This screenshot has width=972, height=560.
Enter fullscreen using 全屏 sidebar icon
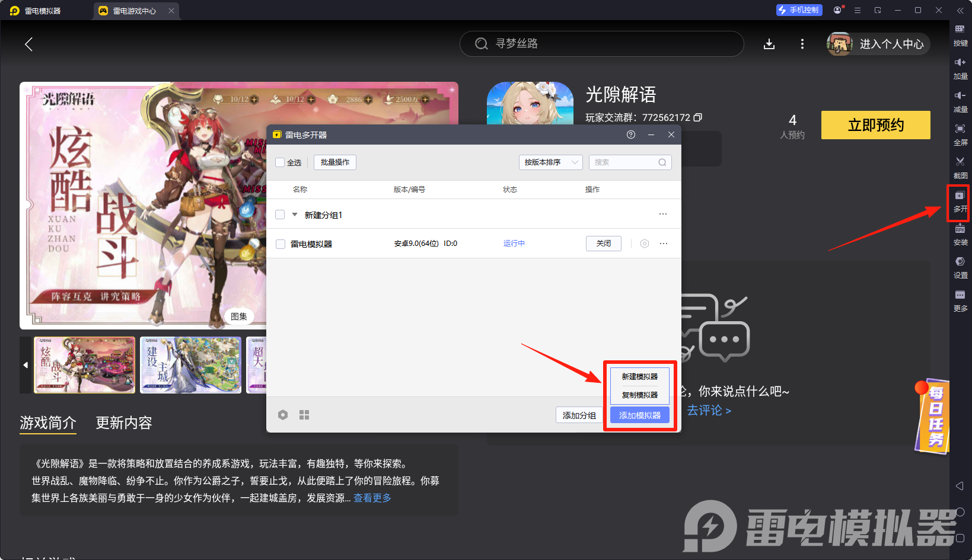961,135
